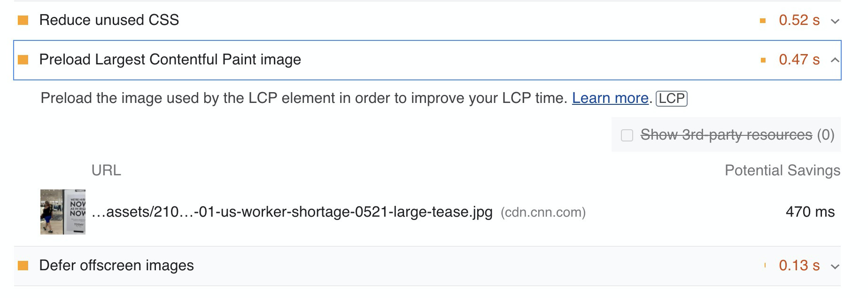The width and height of the screenshot is (868, 298).
Task: Click the 470 ms savings value
Action: click(x=810, y=212)
